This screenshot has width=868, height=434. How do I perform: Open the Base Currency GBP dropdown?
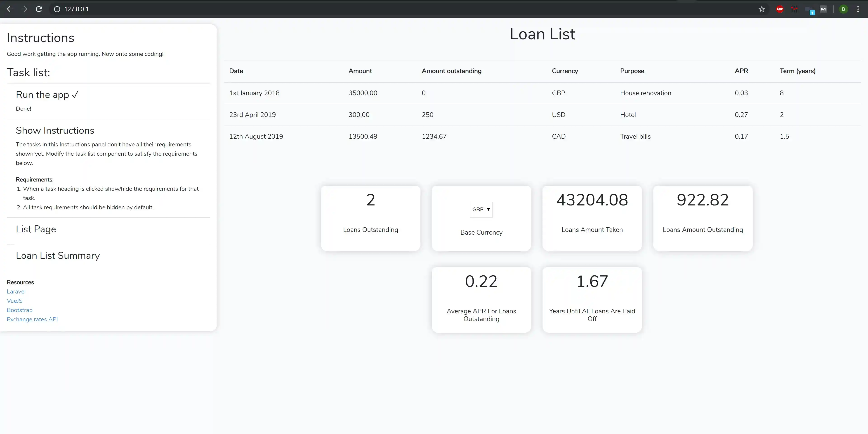pos(481,209)
